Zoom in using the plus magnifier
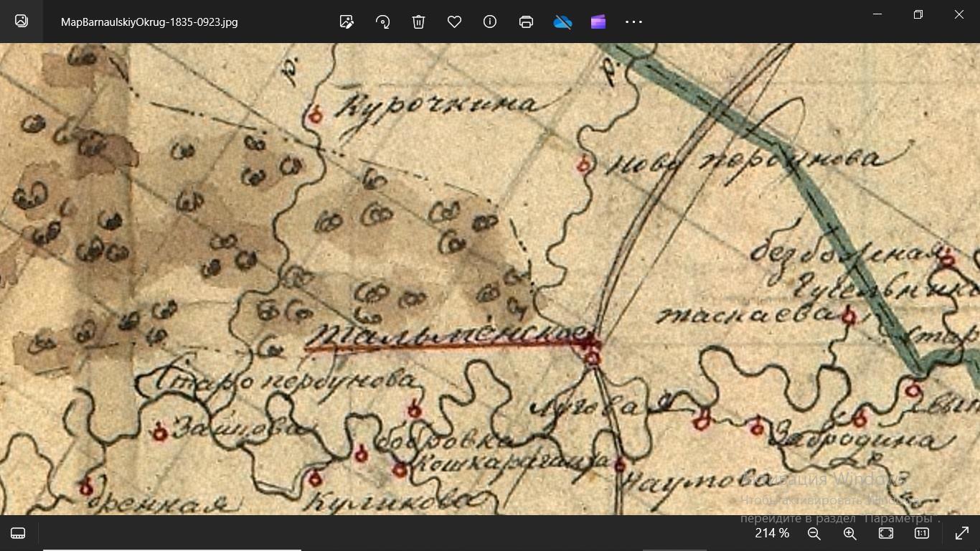980x551 pixels. coord(850,533)
